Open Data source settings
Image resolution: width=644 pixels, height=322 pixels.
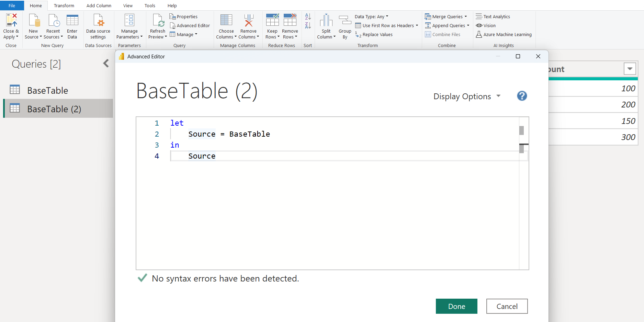[x=98, y=21]
